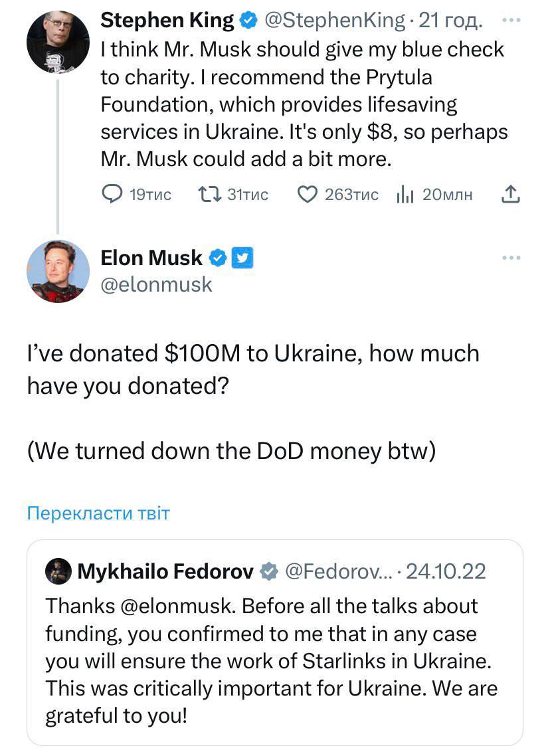Click Stephen King's profile avatar
This screenshot has height=756, width=550.
58,42
